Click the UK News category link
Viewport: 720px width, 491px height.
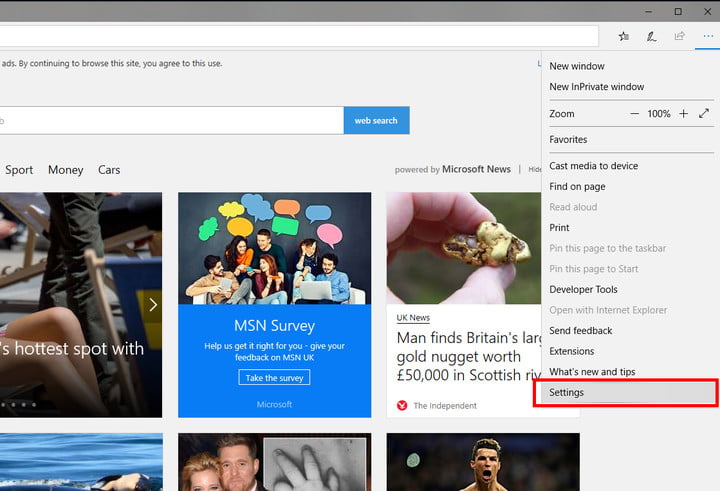413,317
